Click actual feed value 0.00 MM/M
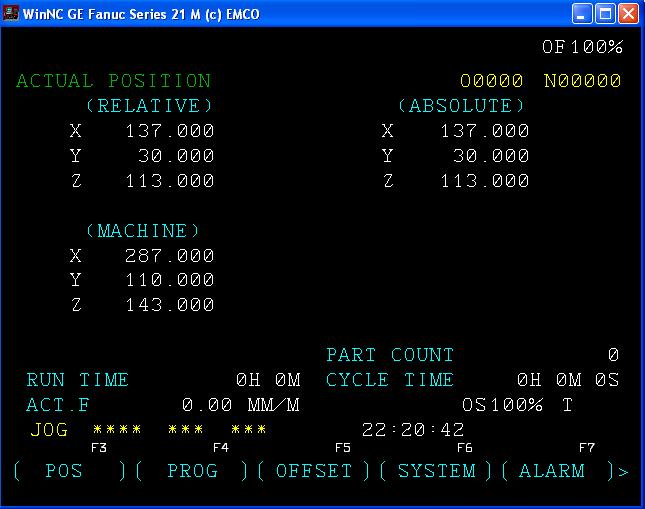 pos(241,405)
